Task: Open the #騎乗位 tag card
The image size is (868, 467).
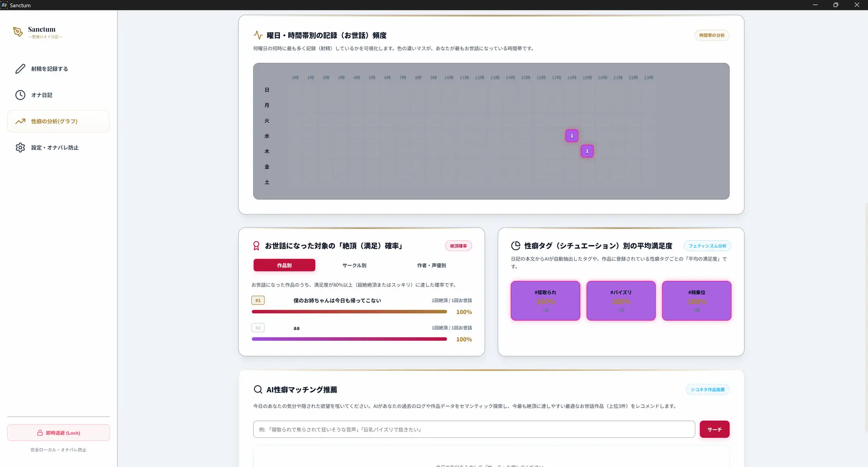Action: pyautogui.click(x=697, y=301)
